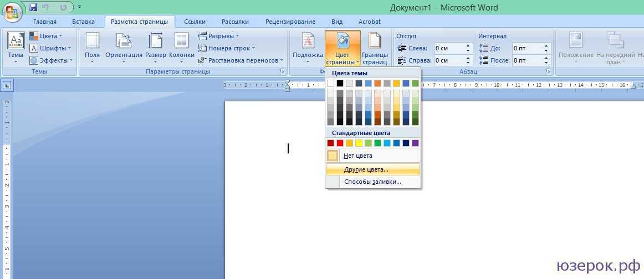Open Абзац paragraph dialog launcher

[548, 71]
